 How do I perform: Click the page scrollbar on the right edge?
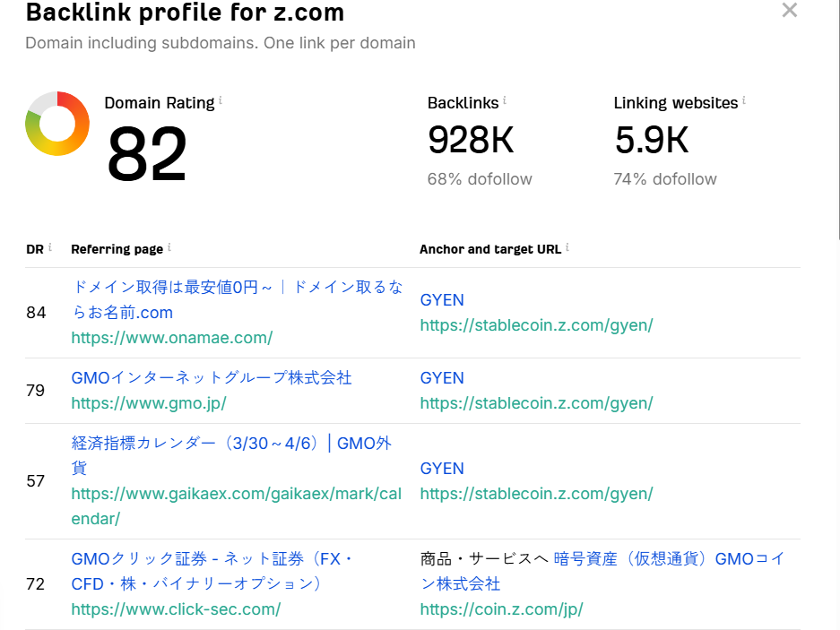tap(838, 118)
